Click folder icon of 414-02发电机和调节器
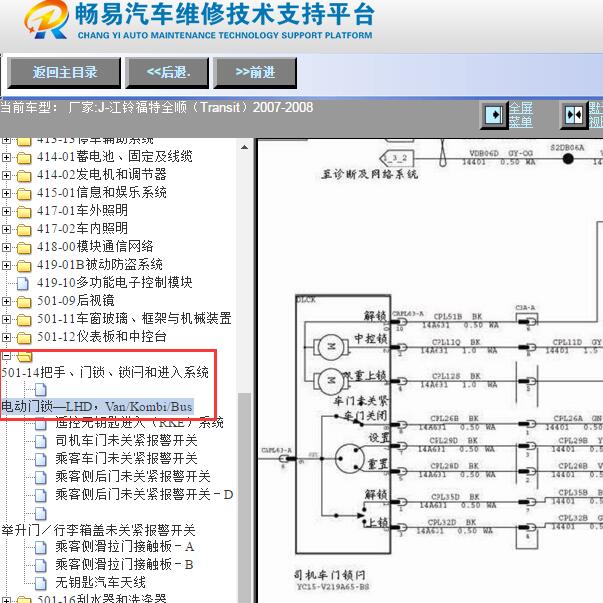Screen dimensions: 603x603 (24, 176)
